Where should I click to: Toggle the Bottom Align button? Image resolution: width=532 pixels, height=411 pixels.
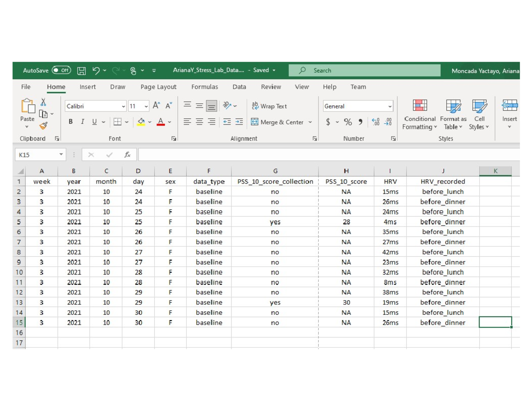click(212, 106)
